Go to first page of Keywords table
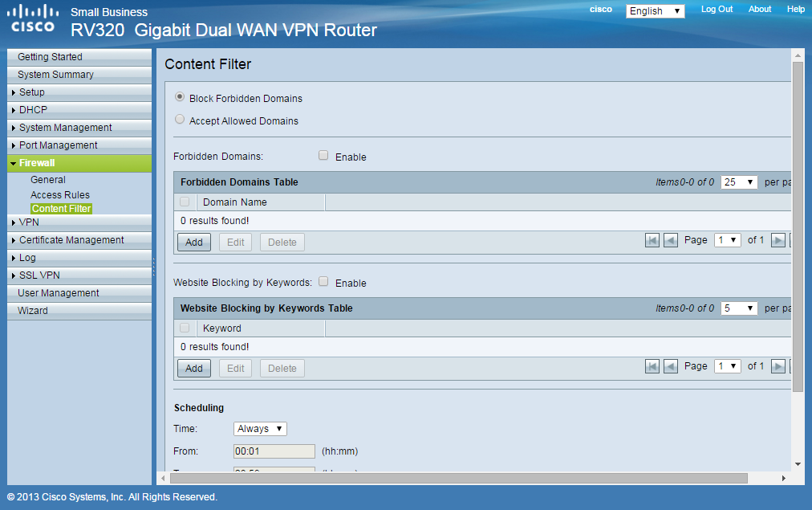Image resolution: width=812 pixels, height=510 pixels. 652,365
